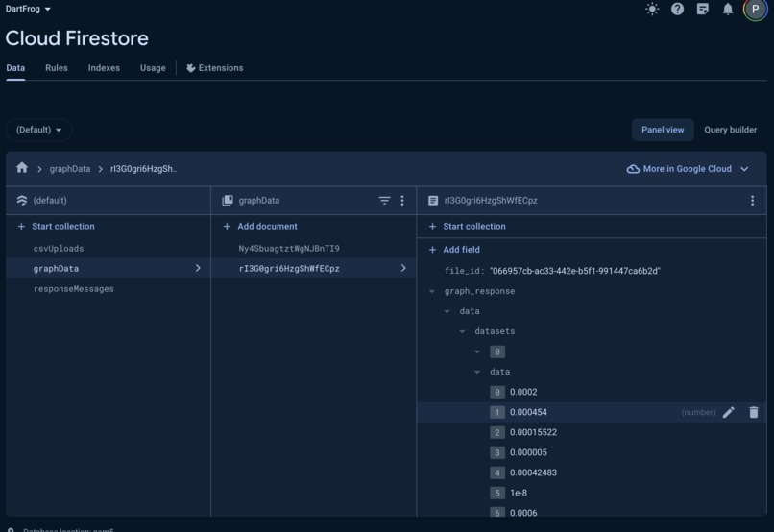Collapse the data map under graph_response
Viewport: 774px width, 532px height.
(447, 311)
